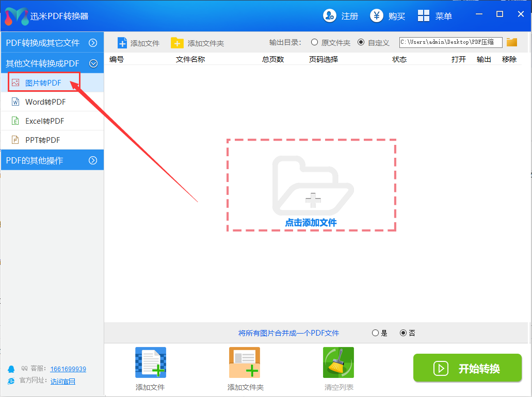
Task: Click the large add folder icon at bottom
Action: point(245,362)
